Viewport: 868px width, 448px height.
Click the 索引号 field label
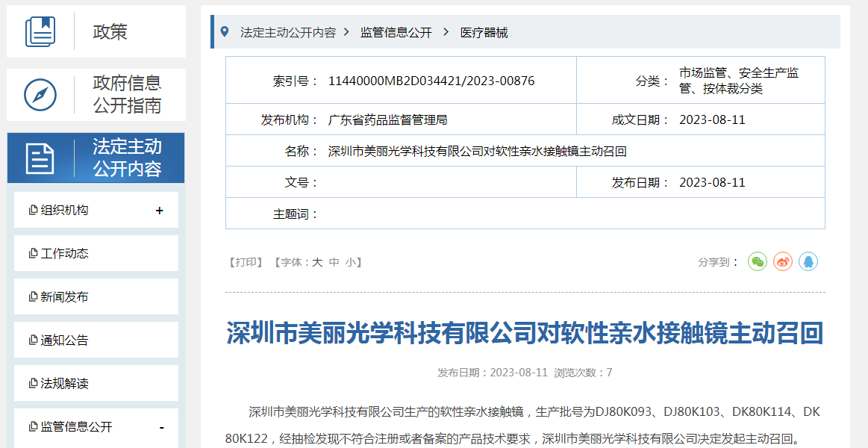tap(296, 81)
